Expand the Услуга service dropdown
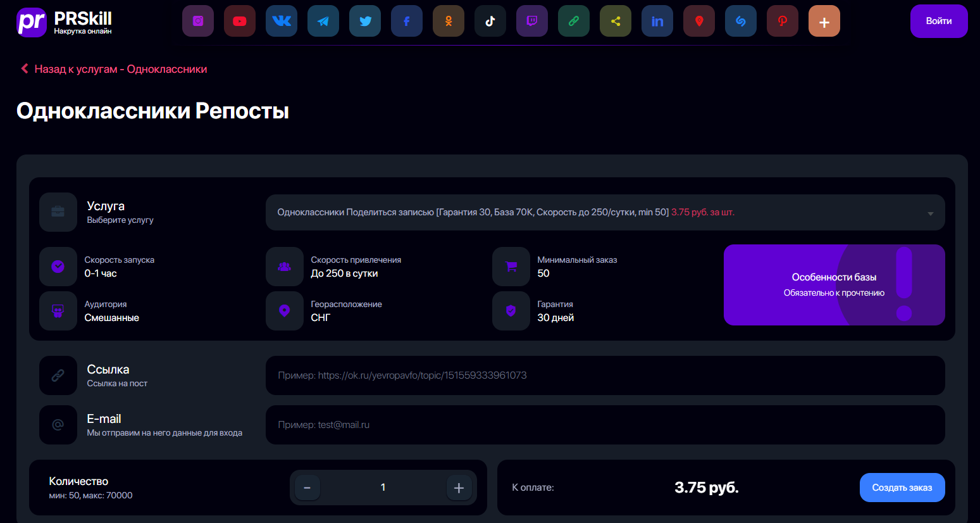980x523 pixels. pyautogui.click(x=605, y=212)
